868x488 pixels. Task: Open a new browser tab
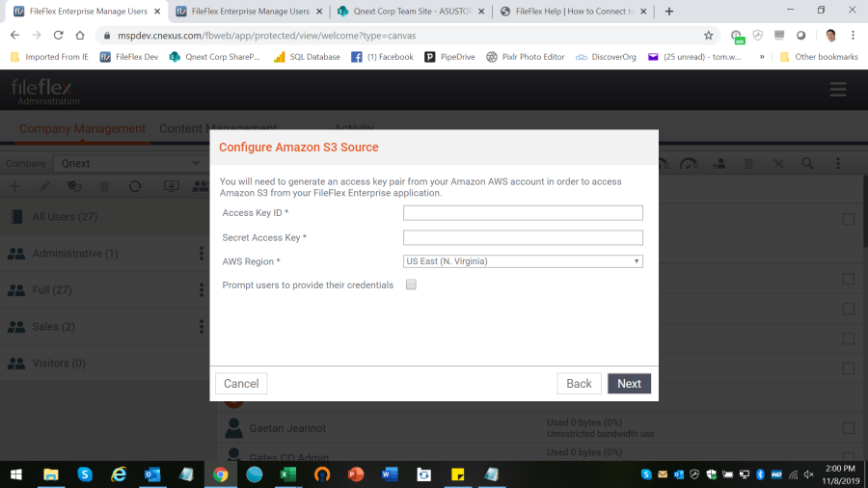[x=669, y=11]
